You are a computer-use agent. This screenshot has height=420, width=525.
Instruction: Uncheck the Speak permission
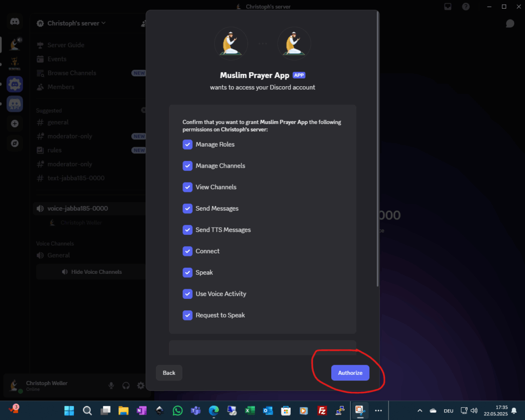tap(188, 272)
